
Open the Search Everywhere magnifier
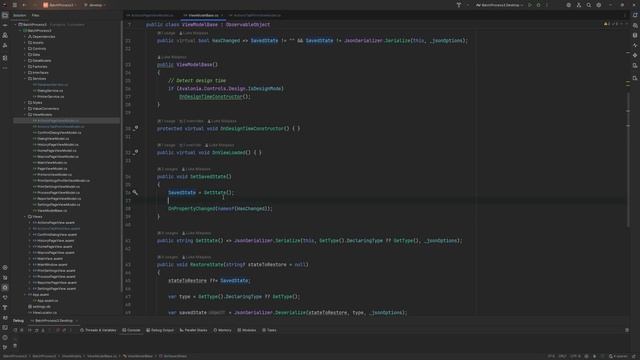pyautogui.click(x=589, y=5)
